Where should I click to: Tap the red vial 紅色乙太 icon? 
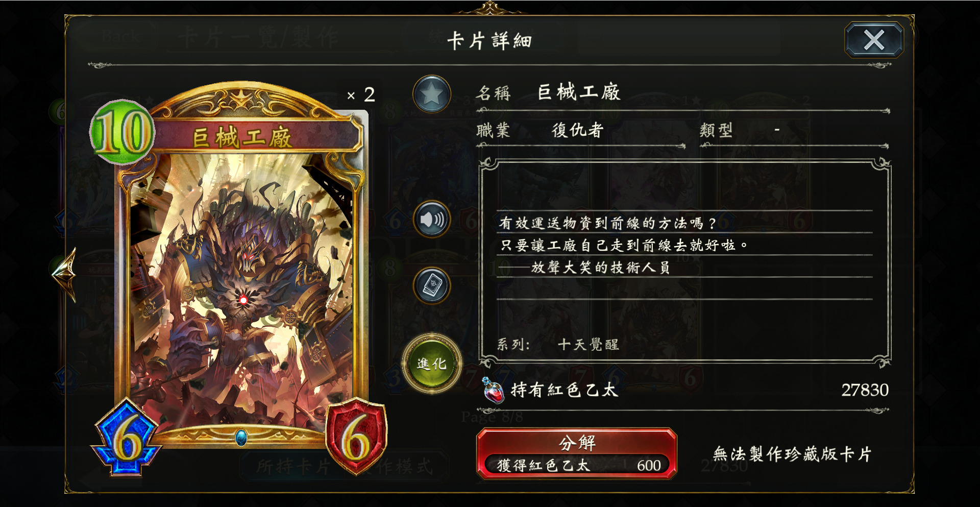coord(493,390)
